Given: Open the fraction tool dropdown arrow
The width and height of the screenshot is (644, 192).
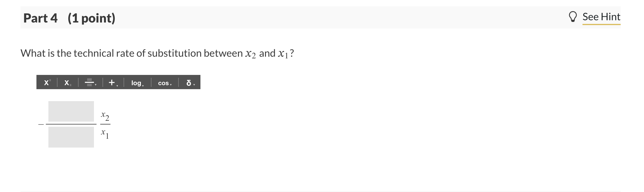Looking at the screenshot, I should tap(96, 84).
